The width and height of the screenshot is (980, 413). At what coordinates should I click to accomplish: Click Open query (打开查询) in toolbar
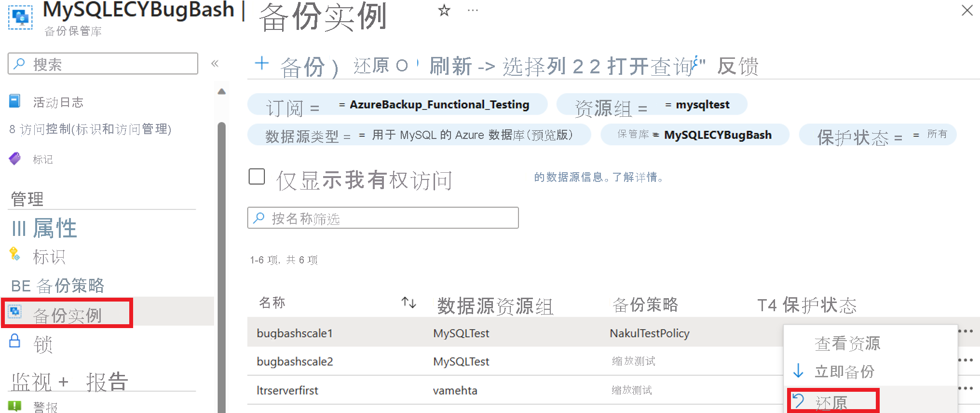[x=651, y=66]
